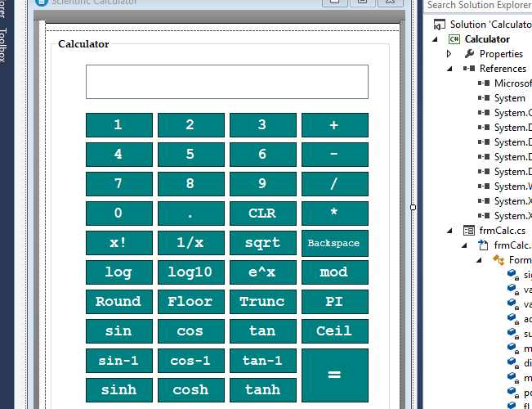Image resolution: width=532 pixels, height=409 pixels.
Task: Collapse the Calculator project node
Action: (x=435, y=39)
